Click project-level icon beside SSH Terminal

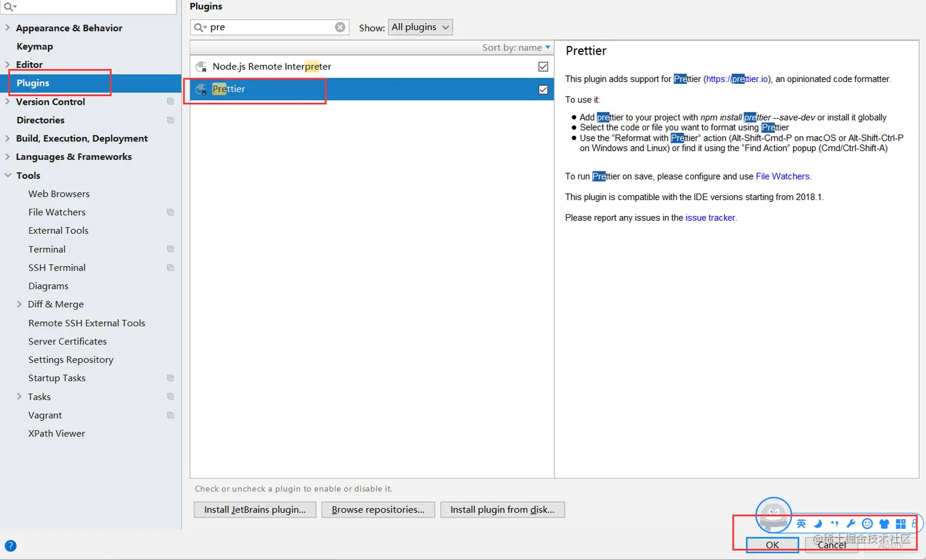(x=170, y=267)
